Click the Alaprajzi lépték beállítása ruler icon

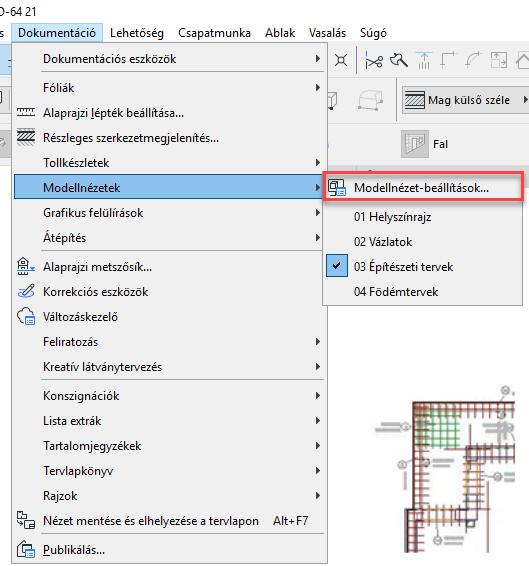click(x=26, y=113)
